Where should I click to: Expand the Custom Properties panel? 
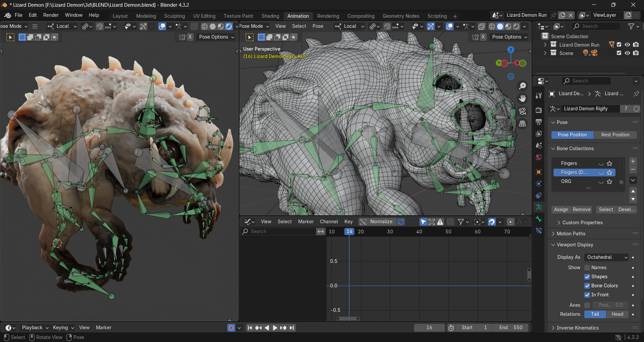pos(582,223)
